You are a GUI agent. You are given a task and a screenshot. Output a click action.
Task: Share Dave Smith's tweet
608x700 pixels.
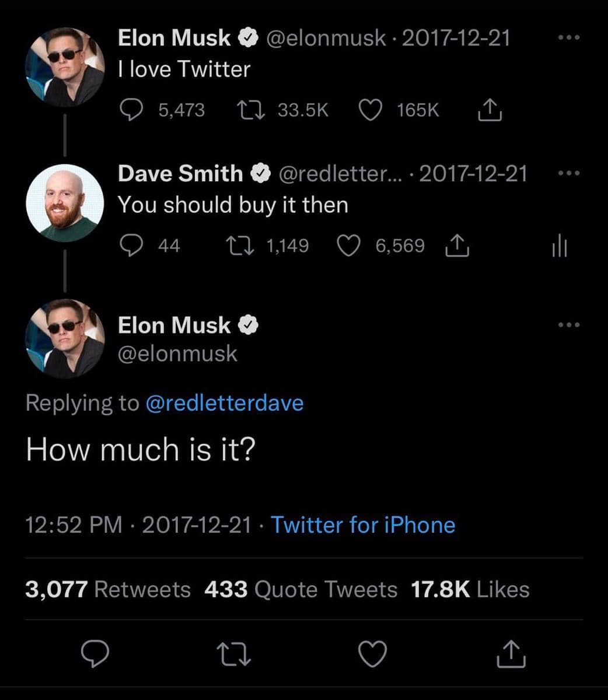[x=457, y=246]
